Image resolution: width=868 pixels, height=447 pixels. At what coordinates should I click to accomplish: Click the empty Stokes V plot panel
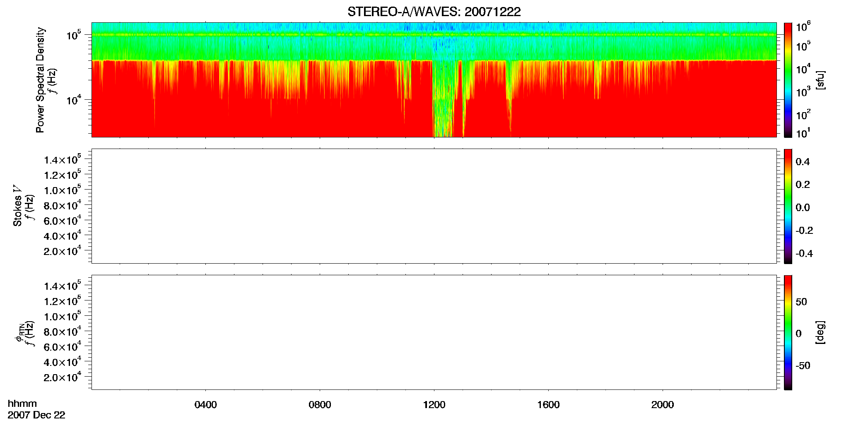pos(434,206)
